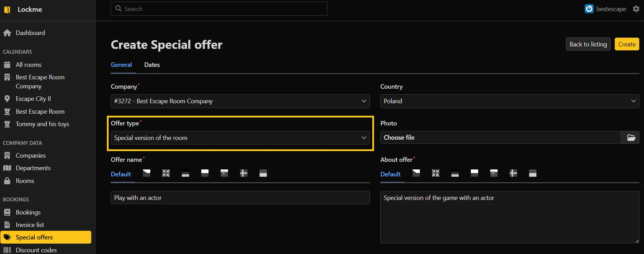Select Slovak flag under About offer
Screen dimensions: 644x254
pos(494,173)
